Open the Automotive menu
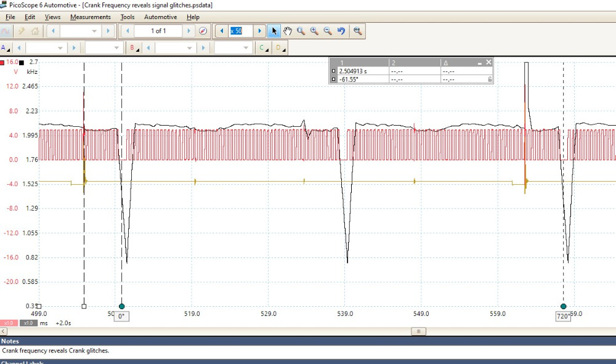 pos(160,17)
